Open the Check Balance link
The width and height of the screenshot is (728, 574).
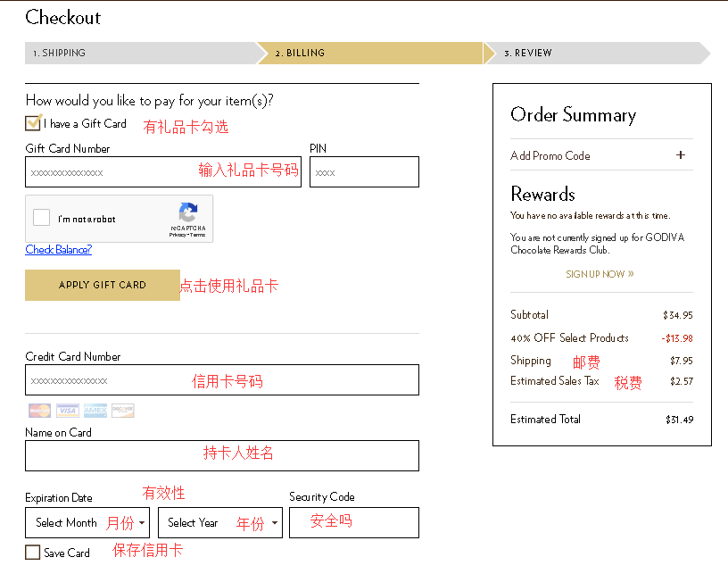coord(59,250)
